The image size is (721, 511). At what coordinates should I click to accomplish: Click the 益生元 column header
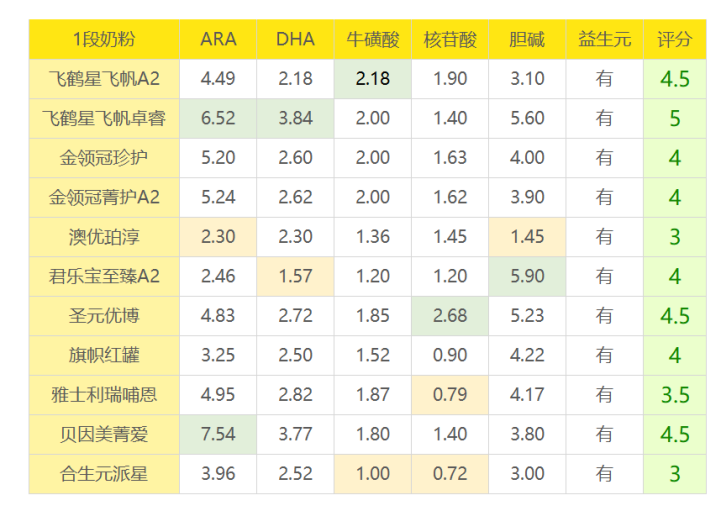(x=604, y=40)
